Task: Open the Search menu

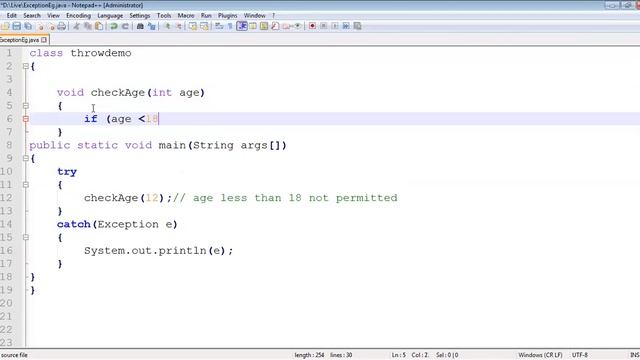Action: tap(32, 16)
